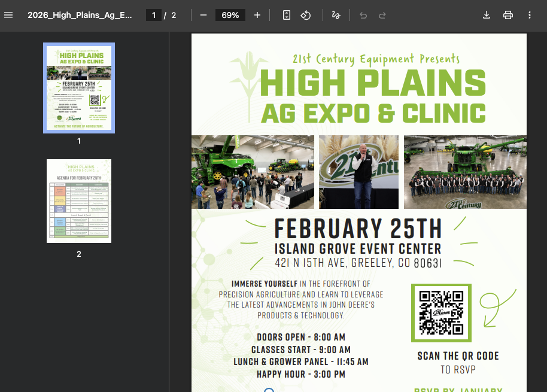Zoom out using the minus icon
This screenshot has height=392, width=547.
(x=203, y=15)
